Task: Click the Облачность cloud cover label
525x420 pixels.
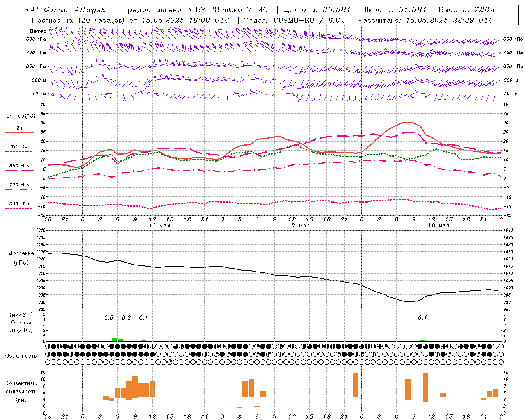Action: pos(21,356)
